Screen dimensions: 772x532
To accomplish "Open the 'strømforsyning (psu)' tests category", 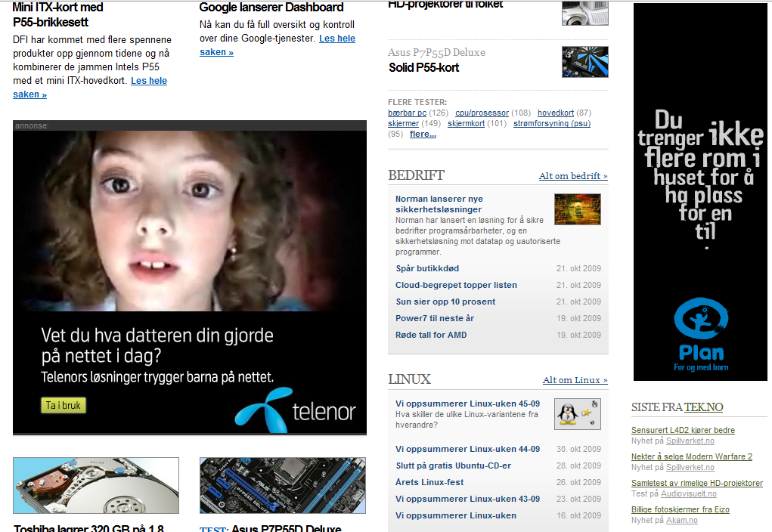I will 552,123.
